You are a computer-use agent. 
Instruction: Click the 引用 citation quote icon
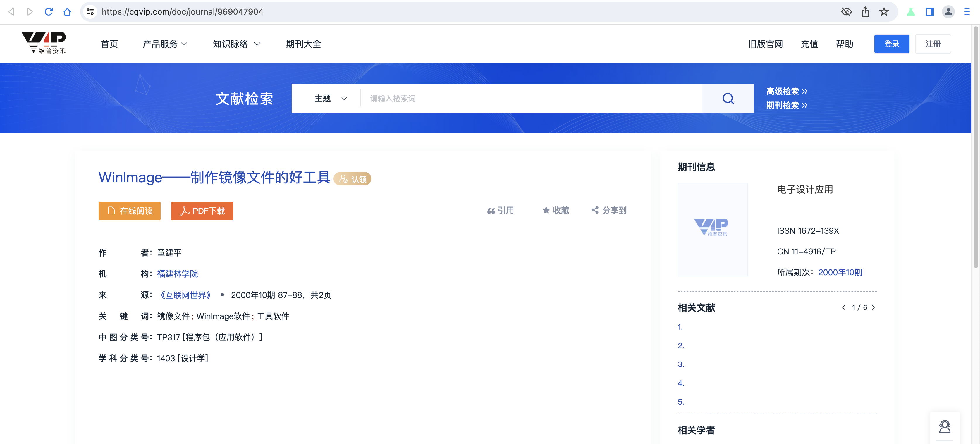(x=491, y=210)
